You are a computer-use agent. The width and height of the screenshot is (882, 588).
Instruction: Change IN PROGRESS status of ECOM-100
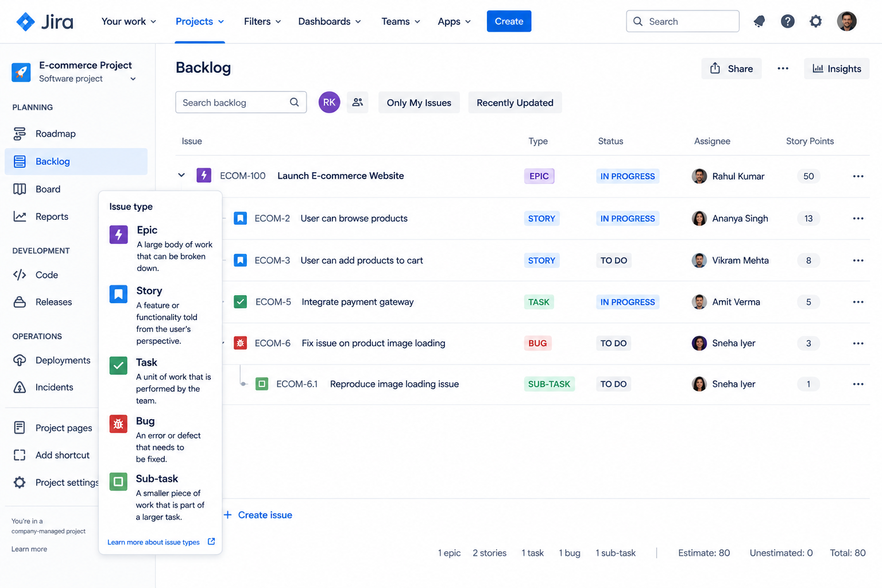628,176
